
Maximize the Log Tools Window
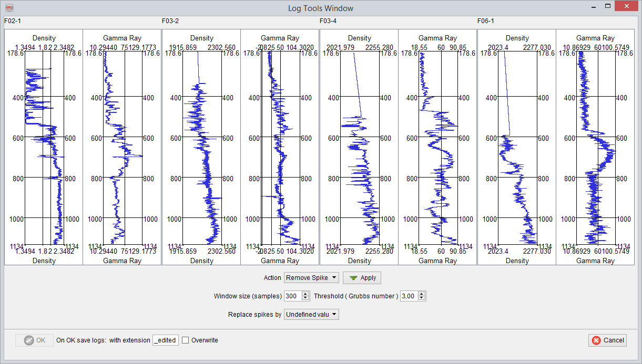pos(608,6)
